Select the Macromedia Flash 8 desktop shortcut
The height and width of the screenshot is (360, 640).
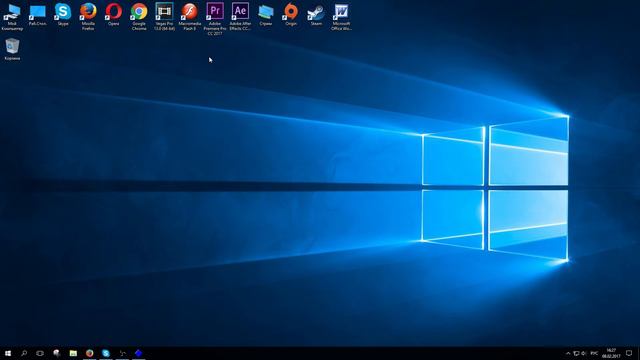tap(190, 17)
